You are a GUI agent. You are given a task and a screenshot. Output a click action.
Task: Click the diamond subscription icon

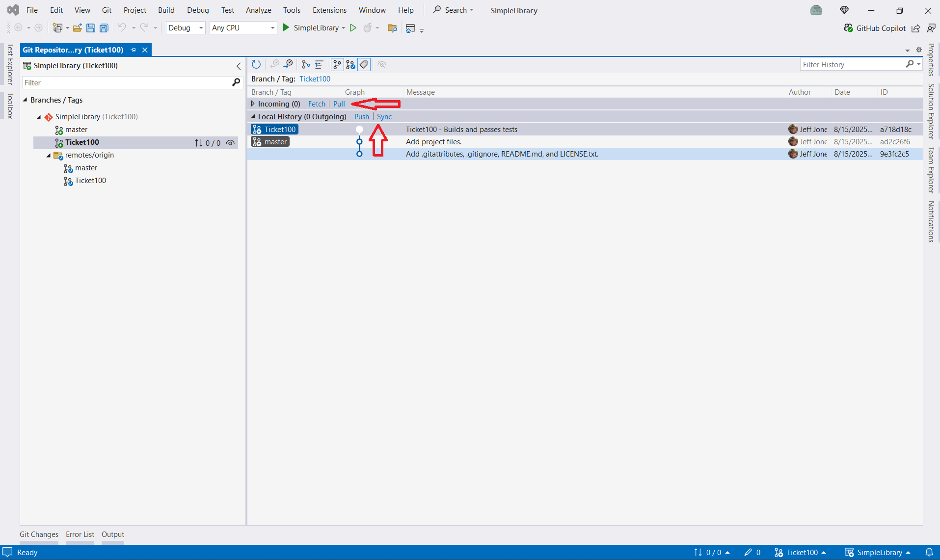pos(844,10)
